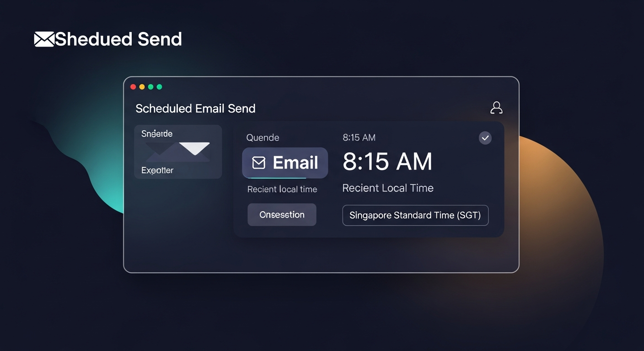Expand the Quende option selector
The width and height of the screenshot is (644, 351).
coord(263,137)
